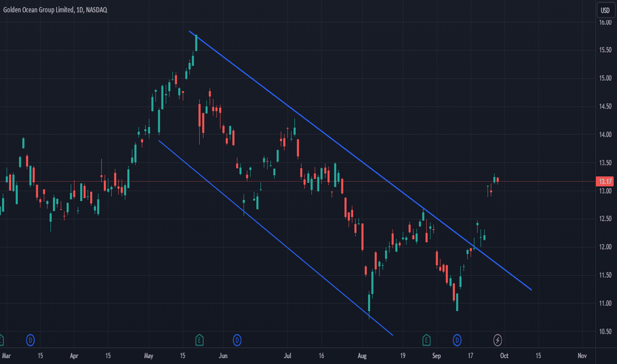Click the Nov label on the time axis
Screen dimensions: 617x364
(582, 356)
